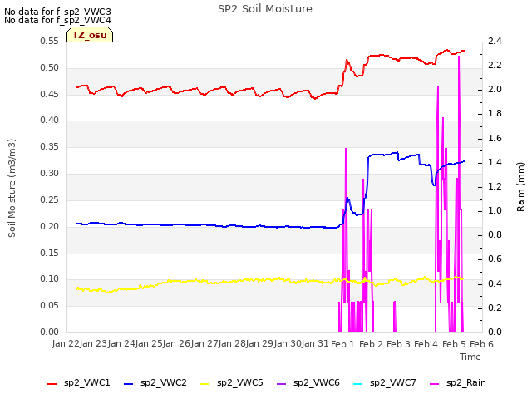
Task: Click the sp2_VWC1 red legend swatch
Action: 52,384
